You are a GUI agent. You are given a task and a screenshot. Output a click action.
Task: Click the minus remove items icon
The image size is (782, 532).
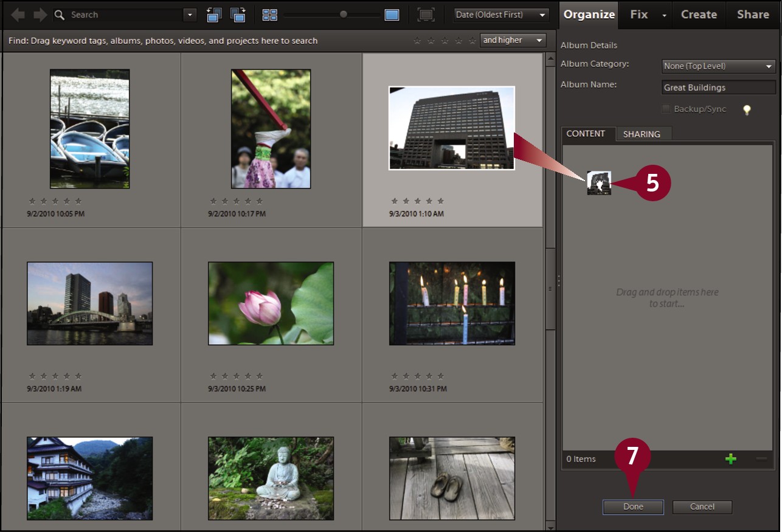[761, 459]
